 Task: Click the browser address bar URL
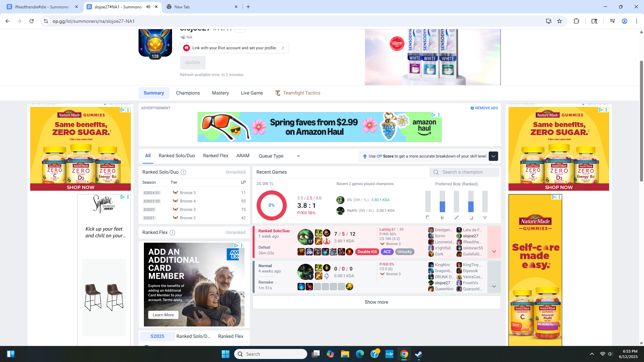tap(94, 21)
